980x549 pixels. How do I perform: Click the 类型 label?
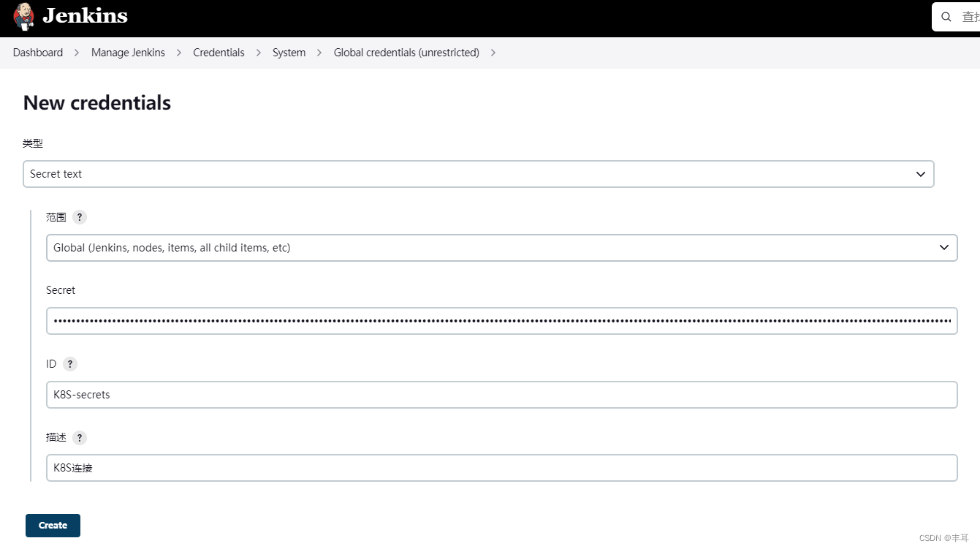click(33, 143)
